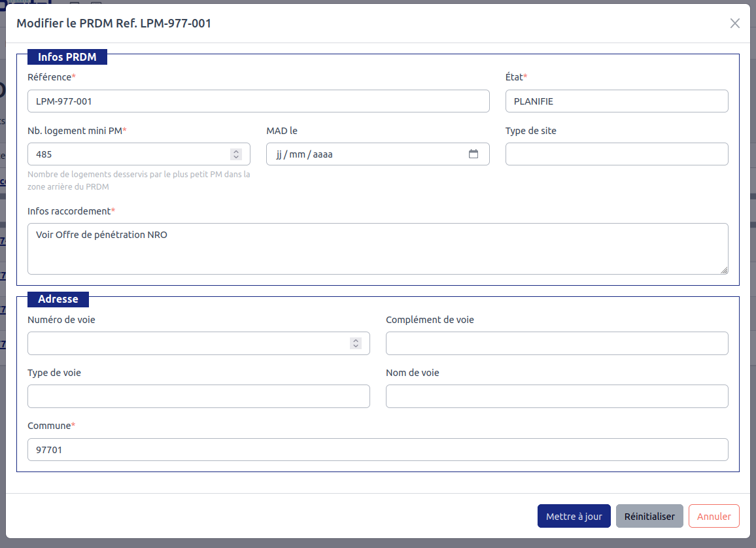Click the Mettre à jour button
Viewport: 756px width, 548px height.
tap(574, 516)
